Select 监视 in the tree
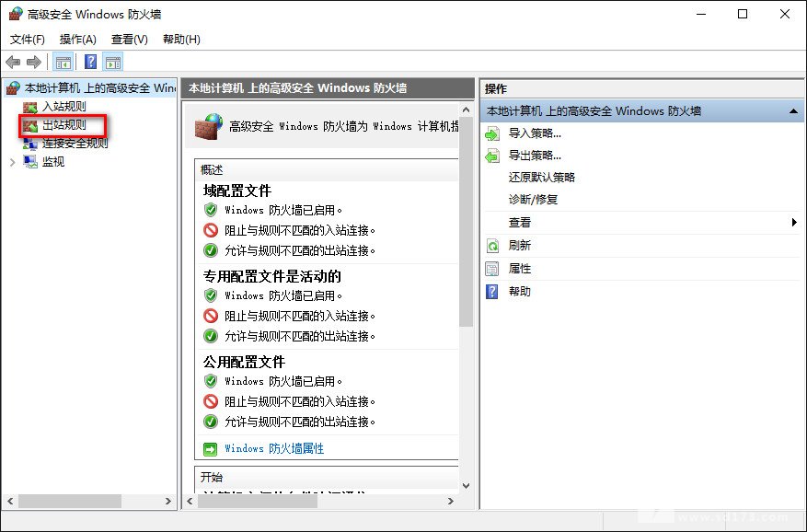 53,162
